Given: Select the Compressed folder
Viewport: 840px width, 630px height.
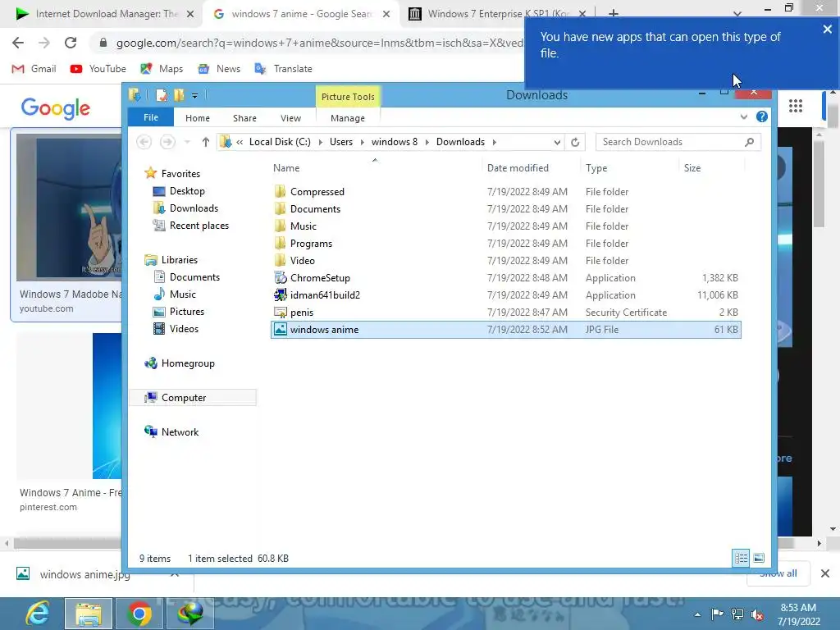Looking at the screenshot, I should click(x=317, y=192).
